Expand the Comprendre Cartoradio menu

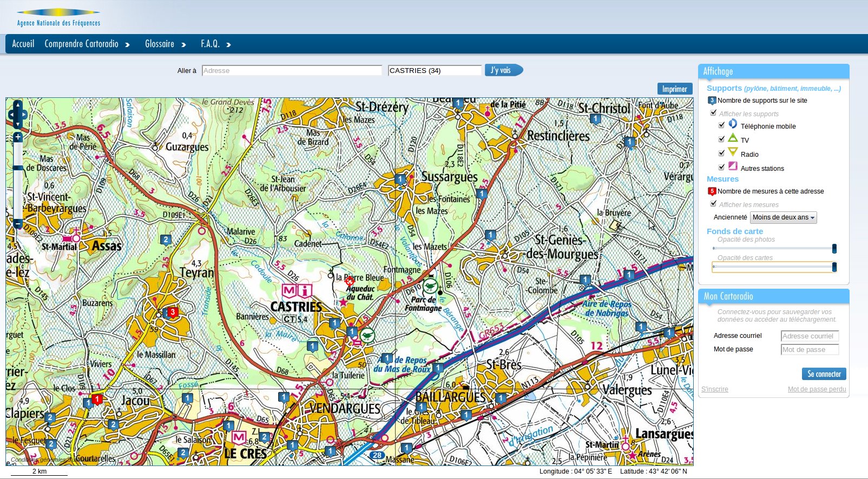pyautogui.click(x=87, y=44)
